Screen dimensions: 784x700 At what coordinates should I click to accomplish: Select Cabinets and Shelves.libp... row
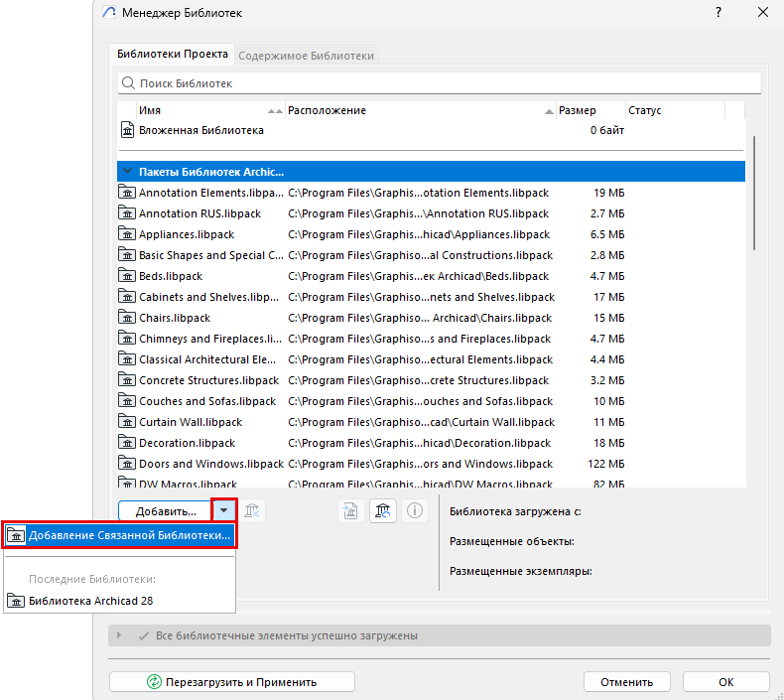point(431,297)
